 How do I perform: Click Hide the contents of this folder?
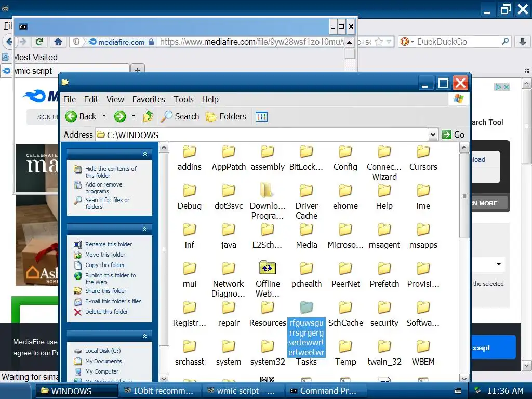tap(111, 172)
